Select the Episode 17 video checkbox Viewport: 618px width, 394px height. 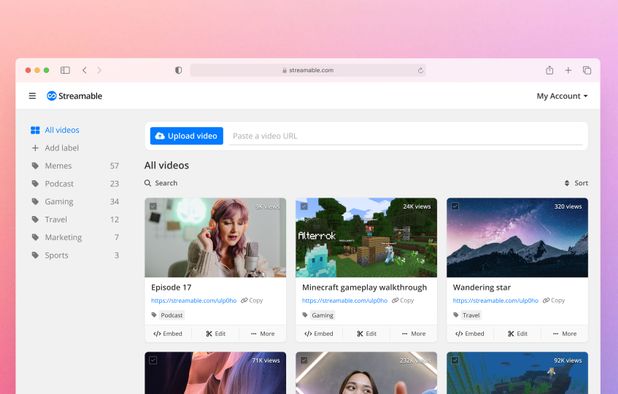(x=153, y=206)
